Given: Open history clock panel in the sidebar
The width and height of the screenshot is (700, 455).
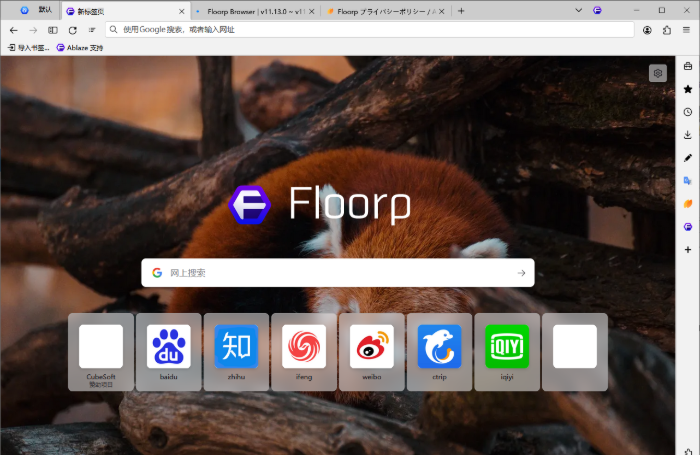Looking at the screenshot, I should pos(688,112).
